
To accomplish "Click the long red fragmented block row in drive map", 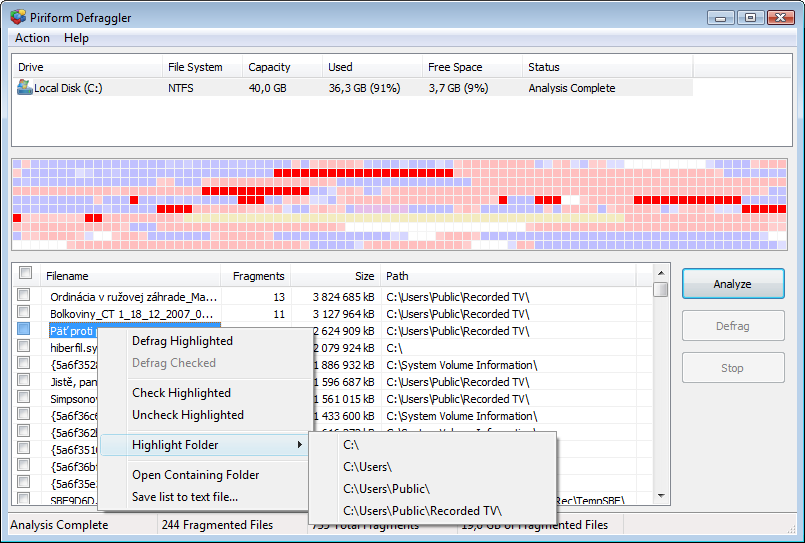I will pyautogui.click(x=363, y=173).
